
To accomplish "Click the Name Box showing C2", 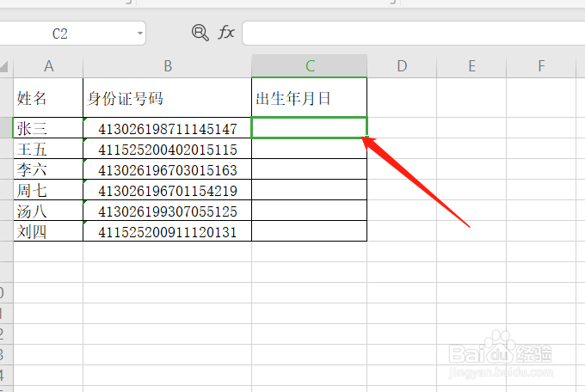I will coord(59,34).
